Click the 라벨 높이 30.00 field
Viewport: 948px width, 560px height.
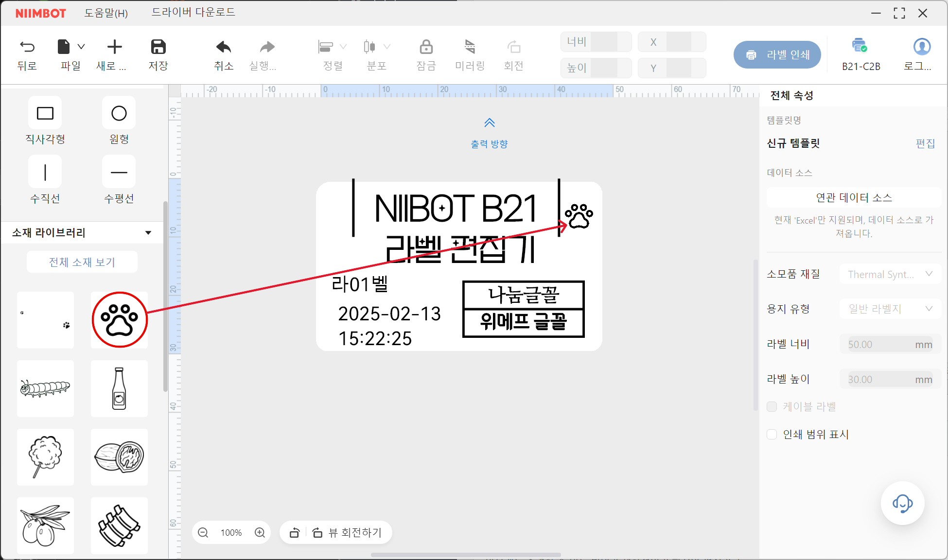[890, 379]
